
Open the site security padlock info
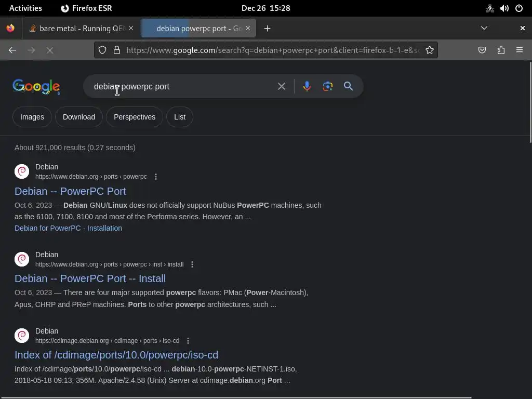pos(117,50)
